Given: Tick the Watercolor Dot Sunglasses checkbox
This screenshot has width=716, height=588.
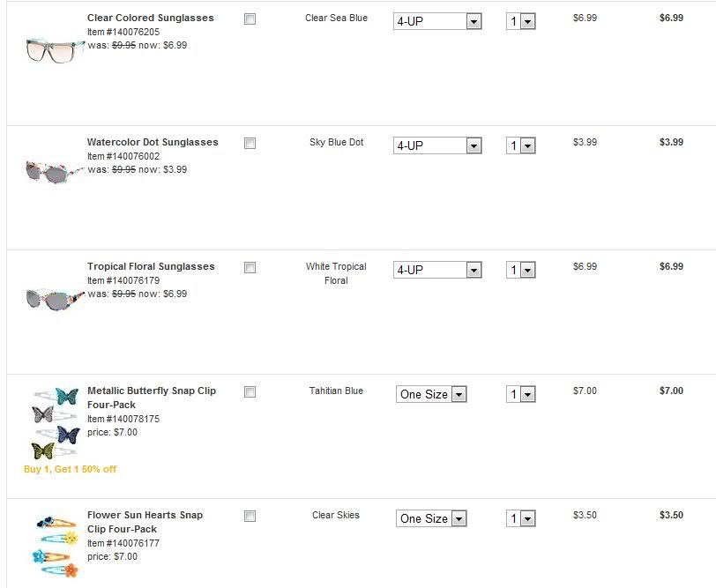Looking at the screenshot, I should [250, 143].
